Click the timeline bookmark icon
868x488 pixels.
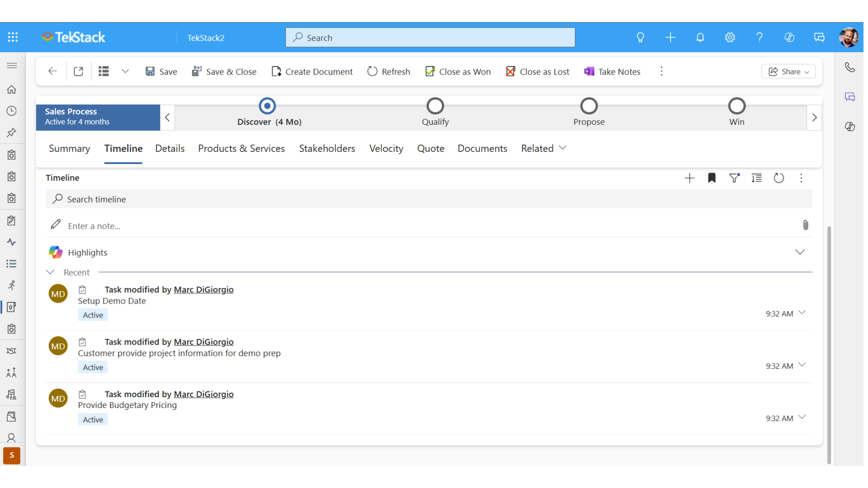pos(712,178)
